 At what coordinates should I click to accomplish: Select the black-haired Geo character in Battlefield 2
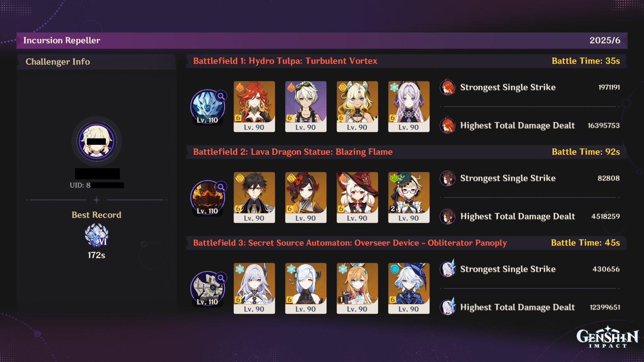coord(254,197)
